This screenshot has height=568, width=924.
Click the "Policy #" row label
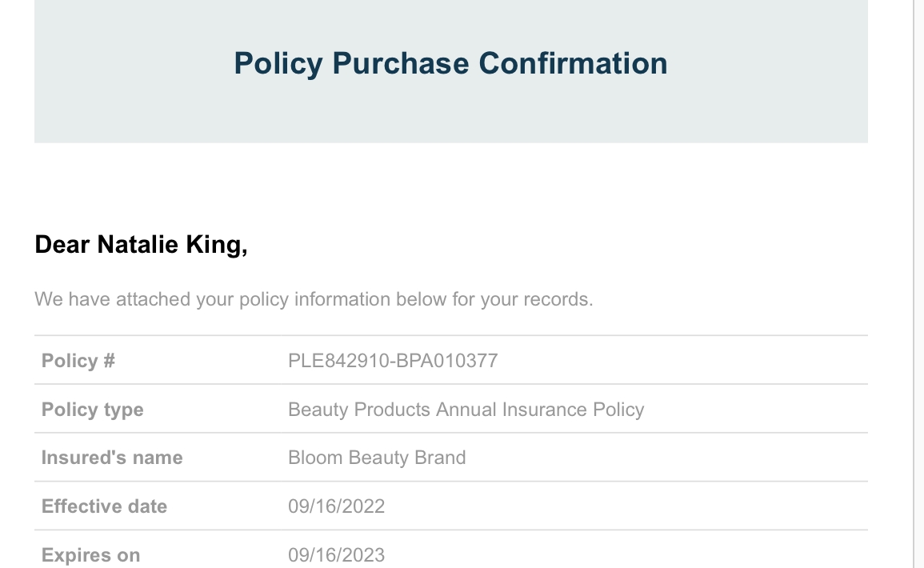click(x=78, y=361)
